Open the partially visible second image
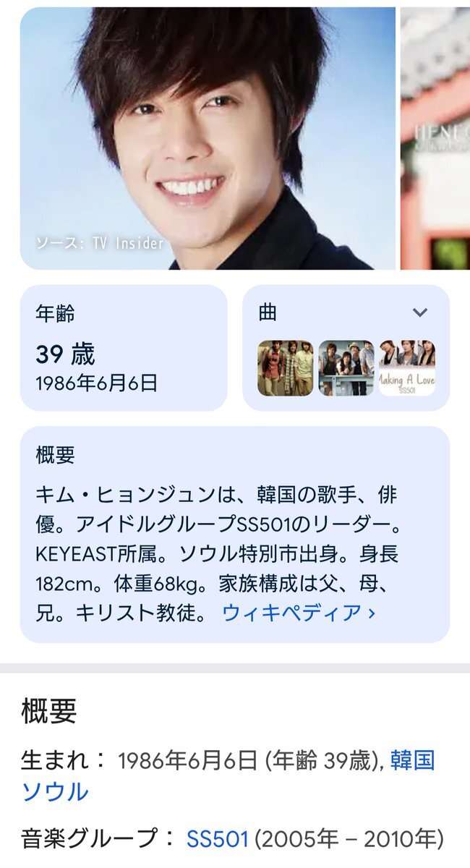 click(435, 138)
